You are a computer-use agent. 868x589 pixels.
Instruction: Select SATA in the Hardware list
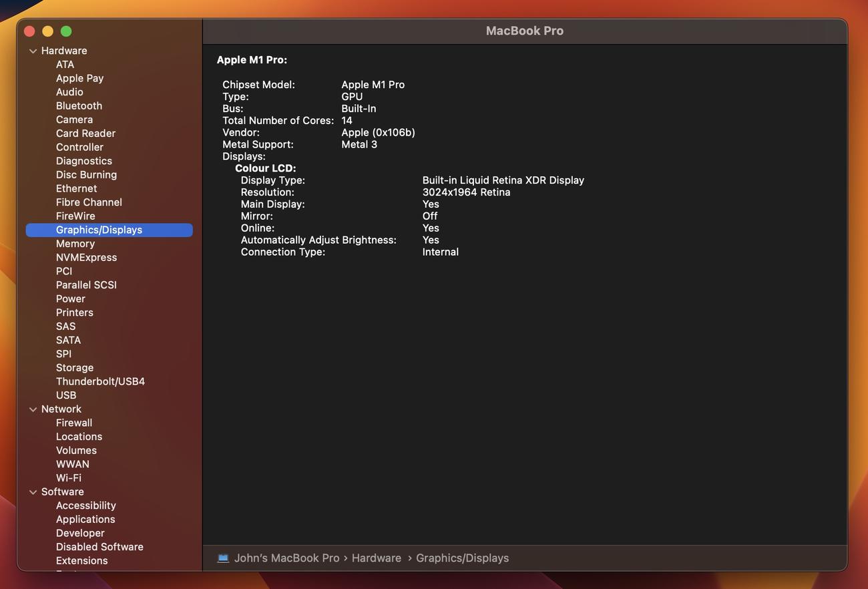point(68,341)
